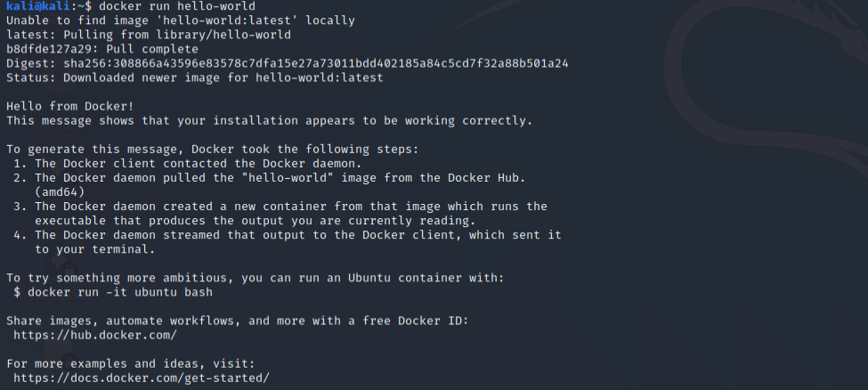Click 'latest: Pulling from library/hello-world' line
Image resolution: width=868 pixels, height=390 pixels.
[149, 35]
